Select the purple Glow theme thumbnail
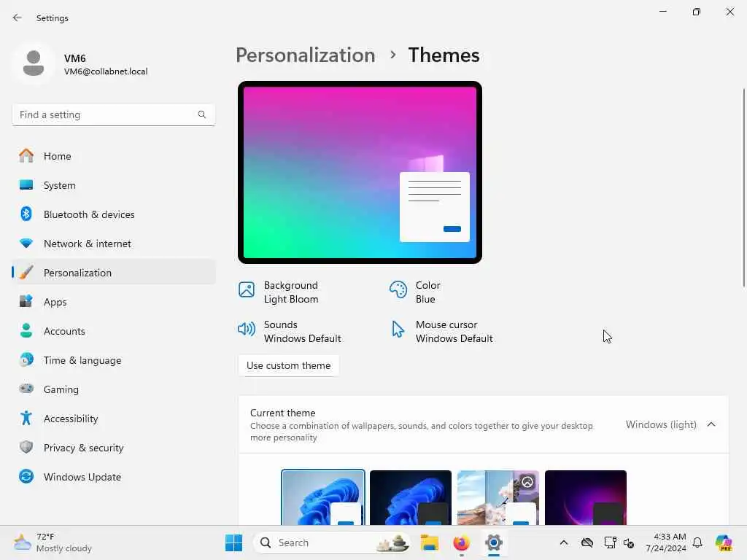This screenshot has height=560, width=747. (586, 497)
